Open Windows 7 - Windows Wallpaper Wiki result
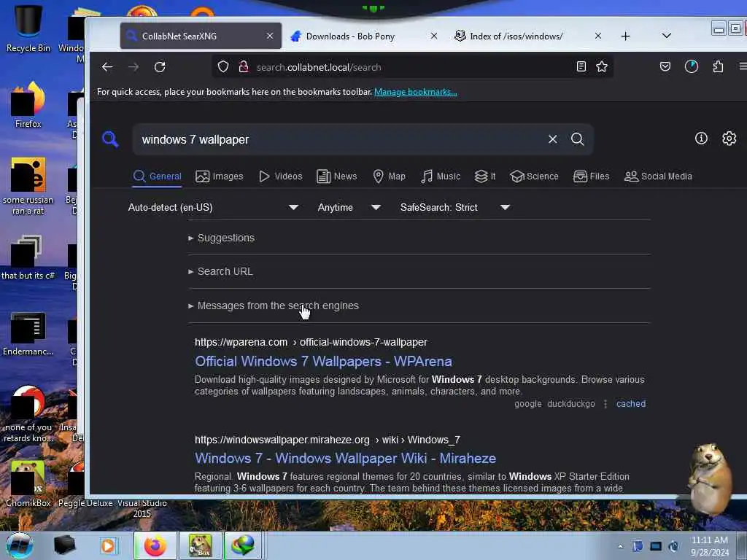Screen dimensions: 747x560 345,458
